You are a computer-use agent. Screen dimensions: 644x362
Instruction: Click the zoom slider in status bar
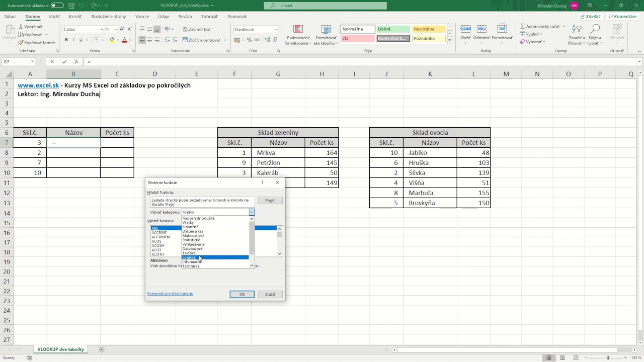click(x=608, y=357)
